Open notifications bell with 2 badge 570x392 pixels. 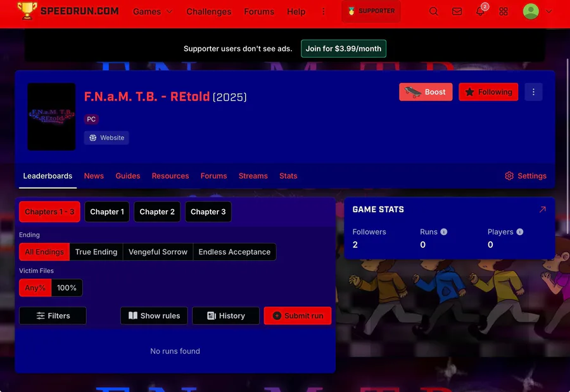[x=481, y=11]
